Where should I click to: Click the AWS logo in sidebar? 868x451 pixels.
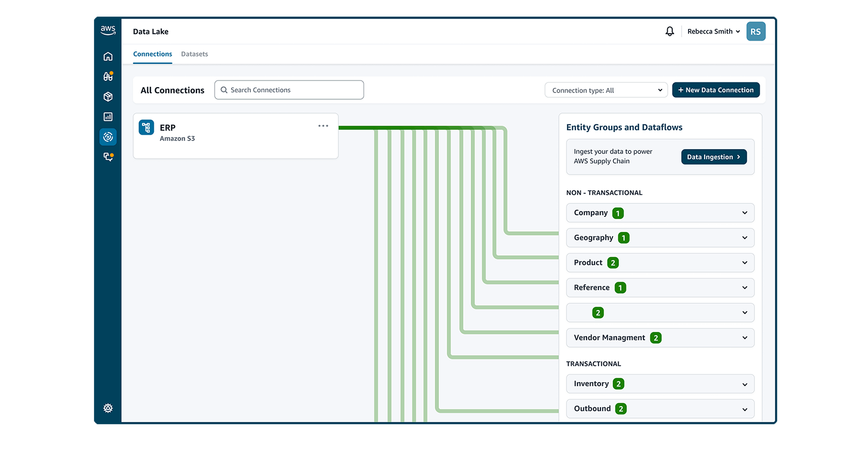pos(108,30)
